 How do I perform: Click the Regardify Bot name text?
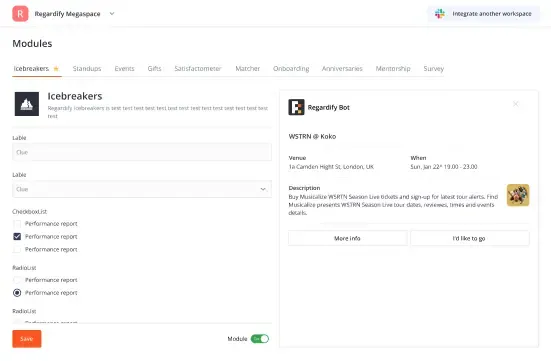coord(329,108)
